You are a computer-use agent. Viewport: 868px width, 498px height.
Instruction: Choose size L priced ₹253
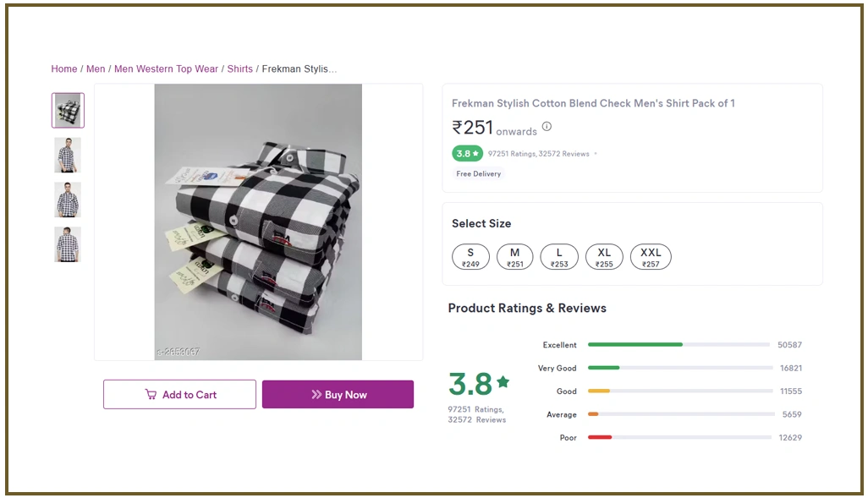click(x=559, y=257)
